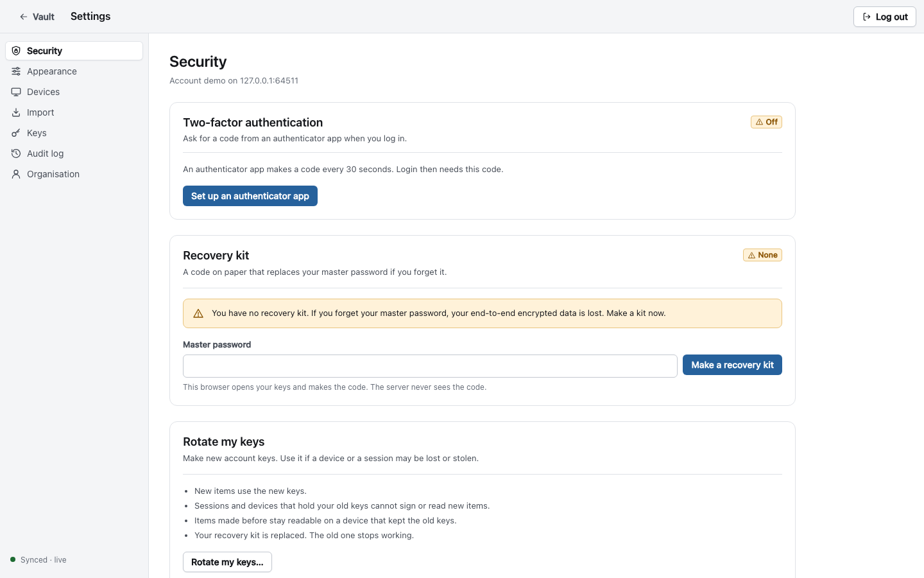The width and height of the screenshot is (924, 578).
Task: Click 'Your recovery kit is replaced' bullet
Action: pos(304,536)
